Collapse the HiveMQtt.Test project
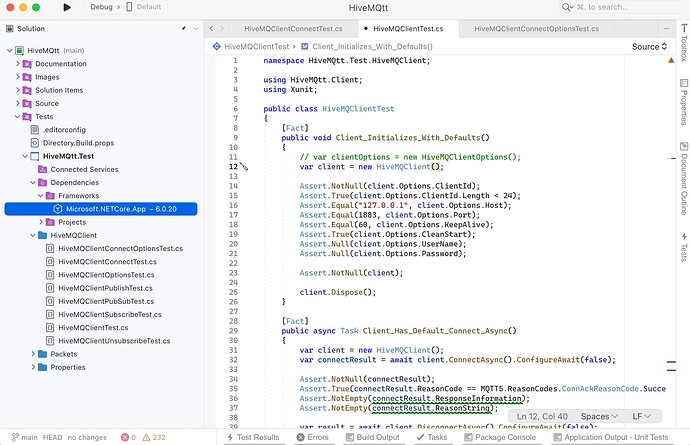Image resolution: width=690 pixels, height=445 pixels. 25,156
